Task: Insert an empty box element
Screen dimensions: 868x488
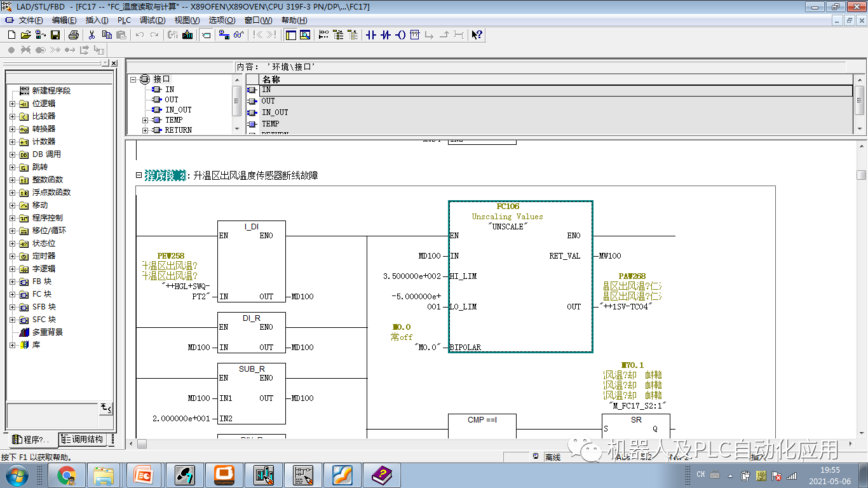Action: pos(415,35)
